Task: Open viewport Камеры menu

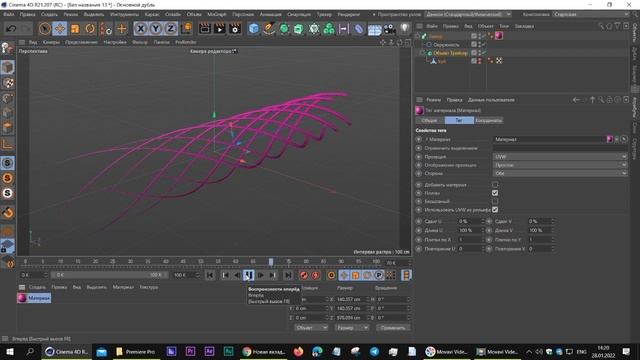Action: 51,42
